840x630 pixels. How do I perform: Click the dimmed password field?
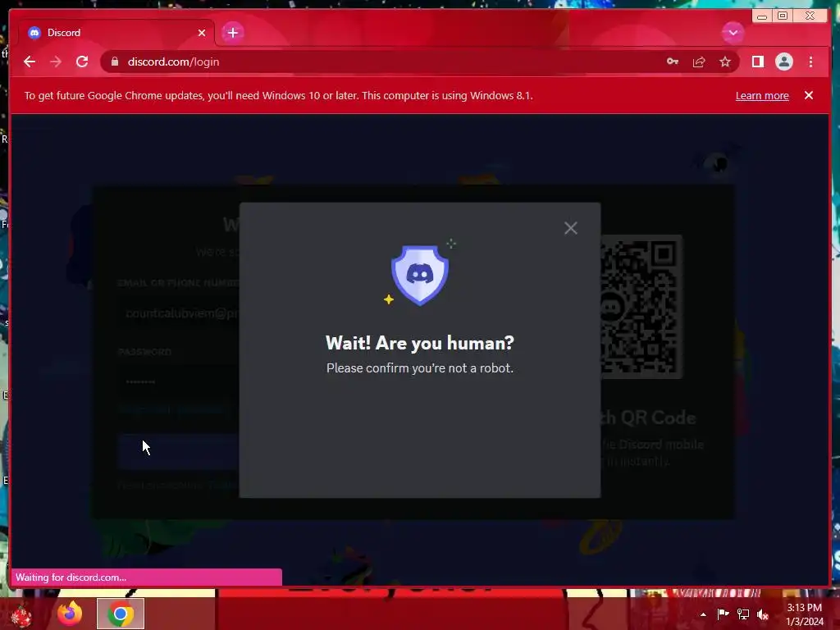(178, 382)
